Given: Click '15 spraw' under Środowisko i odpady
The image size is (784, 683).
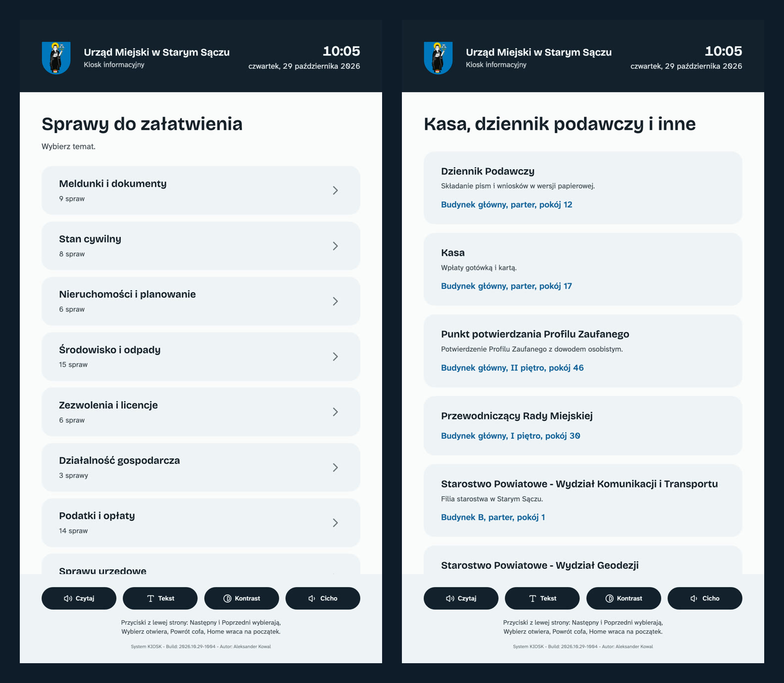Looking at the screenshot, I should (73, 365).
